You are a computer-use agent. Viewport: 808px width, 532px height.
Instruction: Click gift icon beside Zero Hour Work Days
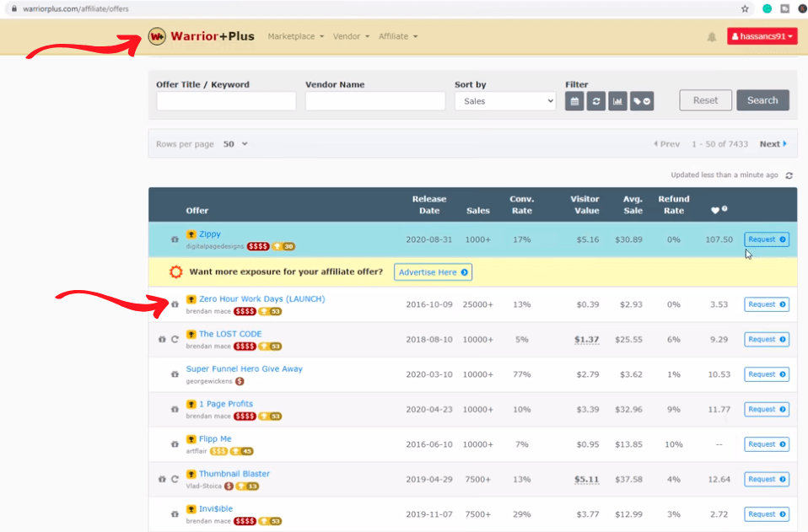pyautogui.click(x=175, y=304)
